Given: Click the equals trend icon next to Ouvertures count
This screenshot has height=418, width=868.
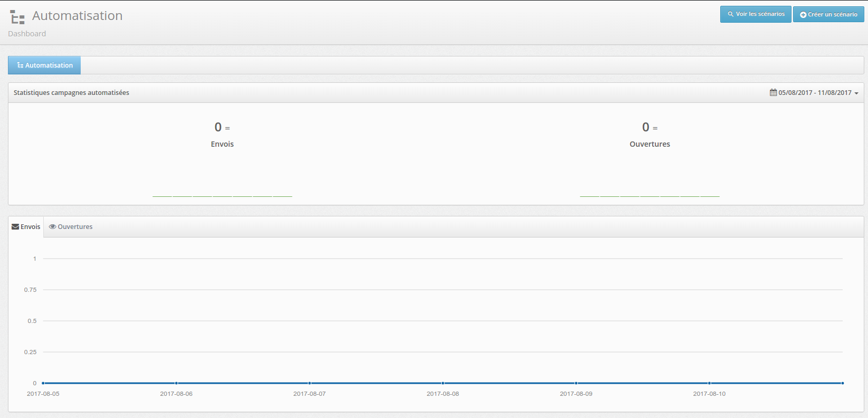Looking at the screenshot, I should point(655,128).
